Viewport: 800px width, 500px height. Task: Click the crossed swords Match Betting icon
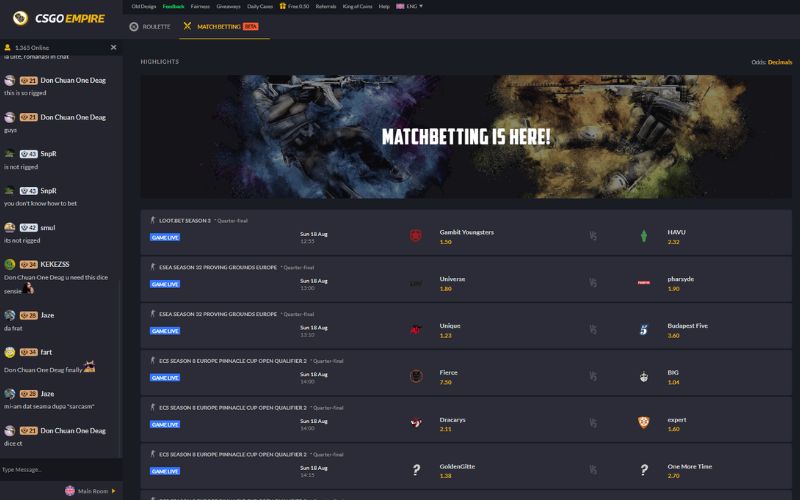(x=187, y=26)
